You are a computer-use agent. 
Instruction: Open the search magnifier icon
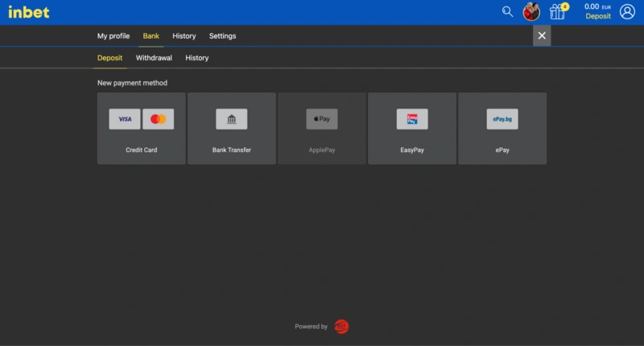tap(508, 11)
